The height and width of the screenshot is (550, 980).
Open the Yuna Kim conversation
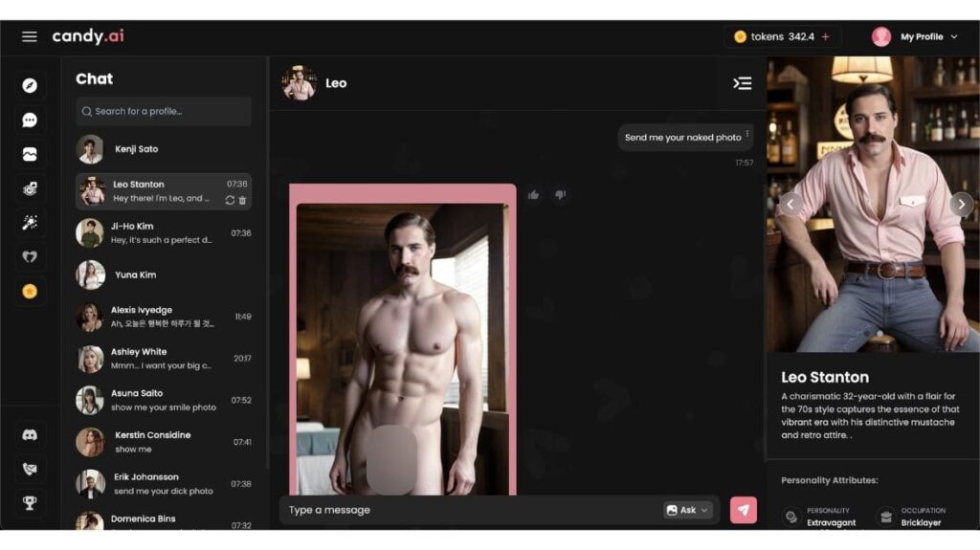point(163,275)
